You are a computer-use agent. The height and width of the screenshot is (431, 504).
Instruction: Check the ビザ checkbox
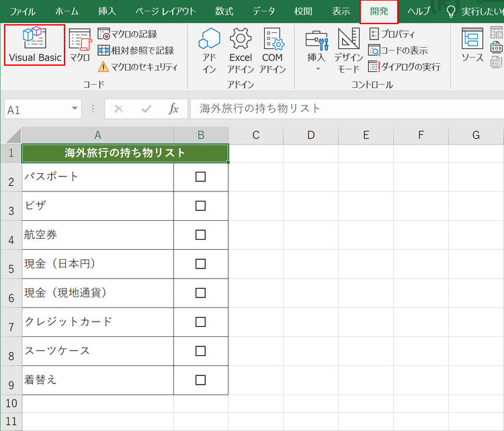pyautogui.click(x=200, y=206)
